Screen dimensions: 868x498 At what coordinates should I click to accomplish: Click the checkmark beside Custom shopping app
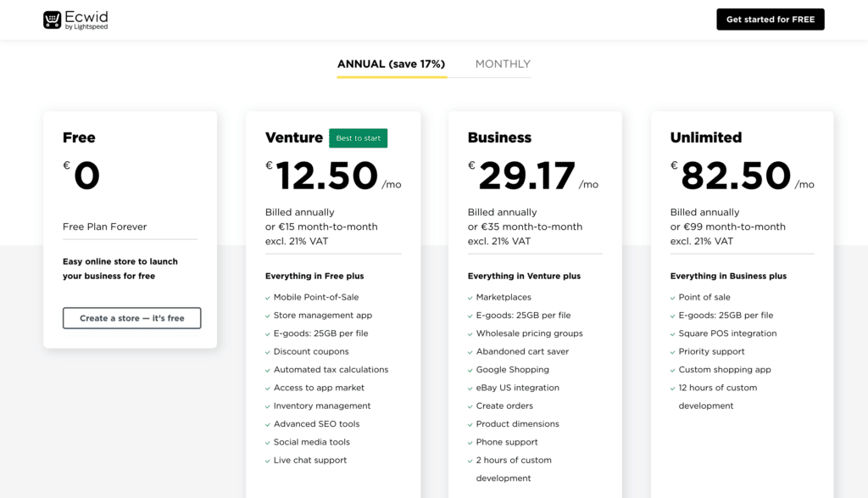(672, 371)
